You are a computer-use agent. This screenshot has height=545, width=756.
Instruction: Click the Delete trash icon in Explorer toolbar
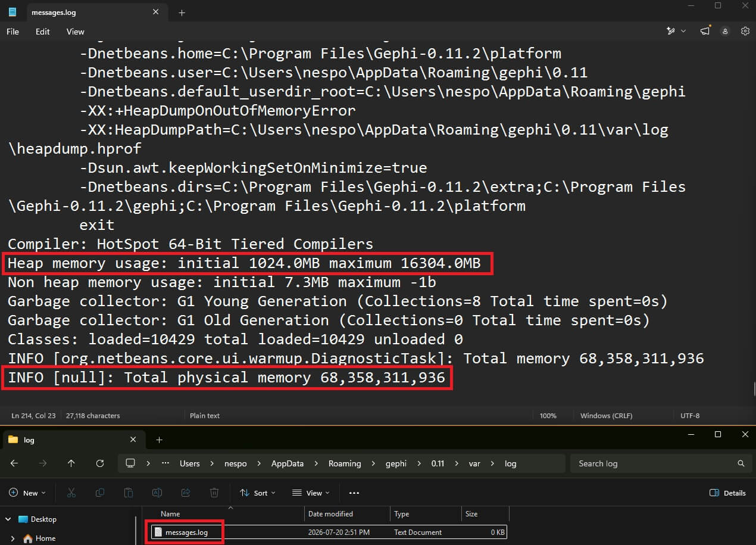(214, 493)
